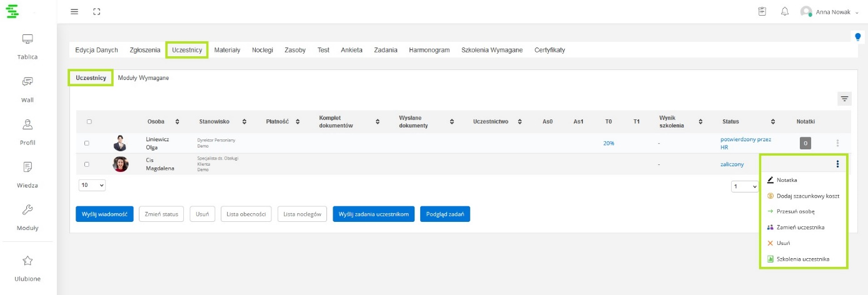
Task: Open the Anna Nowak user dropdown
Action: 830,12
